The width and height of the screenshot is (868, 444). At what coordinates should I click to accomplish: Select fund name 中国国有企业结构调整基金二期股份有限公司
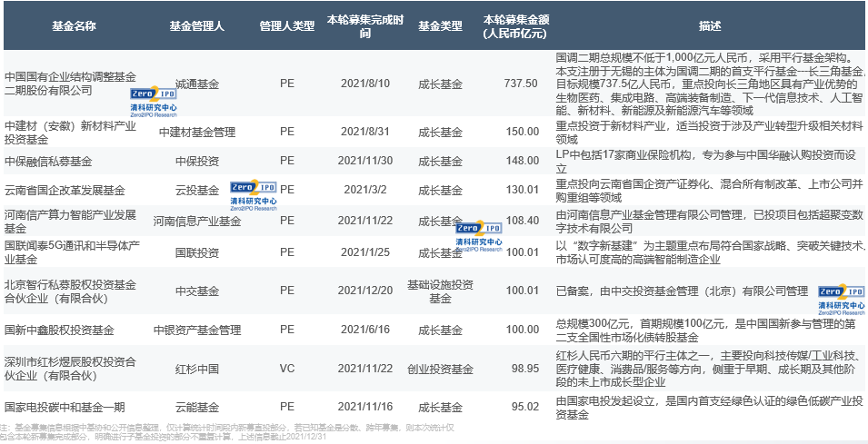[x=70, y=84]
